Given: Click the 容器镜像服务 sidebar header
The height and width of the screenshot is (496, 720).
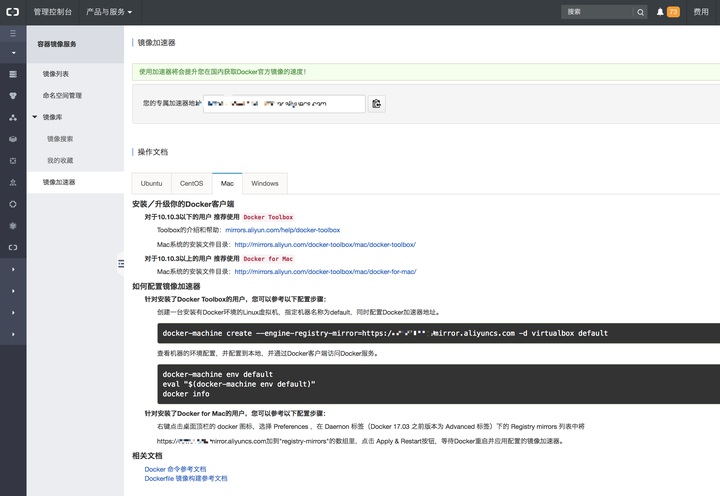Looking at the screenshot, I should tap(57, 44).
